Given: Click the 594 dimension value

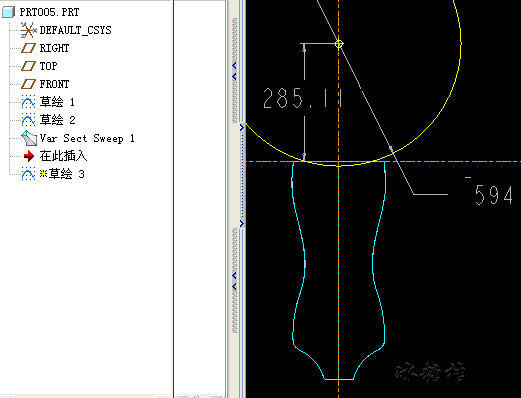Looking at the screenshot, I should 493,195.
